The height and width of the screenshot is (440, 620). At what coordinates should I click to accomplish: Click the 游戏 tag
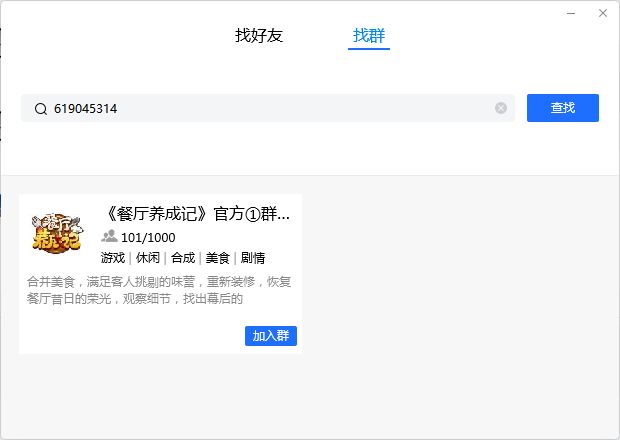(x=113, y=258)
